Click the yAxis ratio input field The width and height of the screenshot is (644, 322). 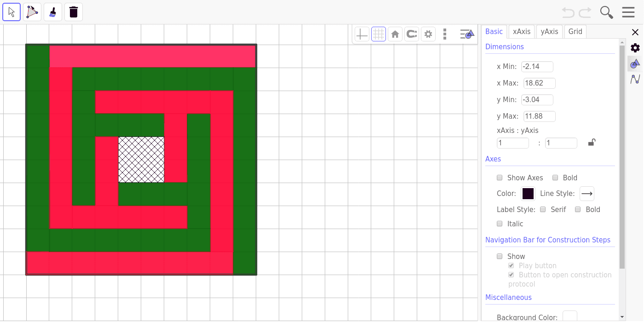coord(561,143)
